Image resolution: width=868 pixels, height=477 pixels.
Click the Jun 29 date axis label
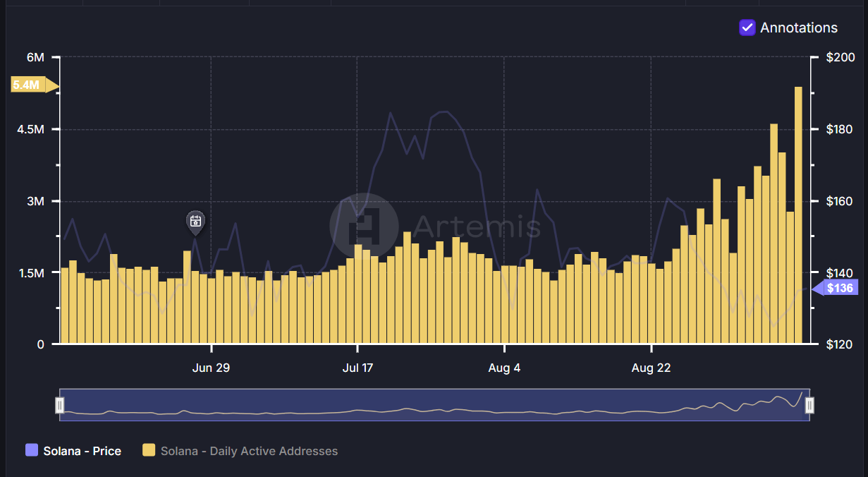click(x=211, y=368)
